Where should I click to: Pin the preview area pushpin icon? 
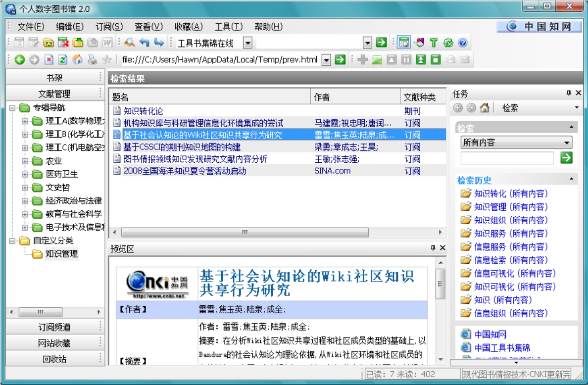coord(433,247)
